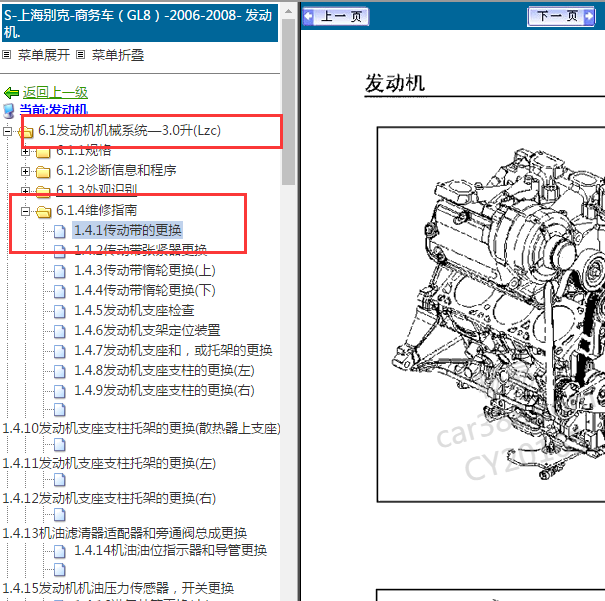Click page icon of 1.4.7发动机支座和，或托架的更换
Screen dimensions: 605x601
pyautogui.click(x=59, y=351)
